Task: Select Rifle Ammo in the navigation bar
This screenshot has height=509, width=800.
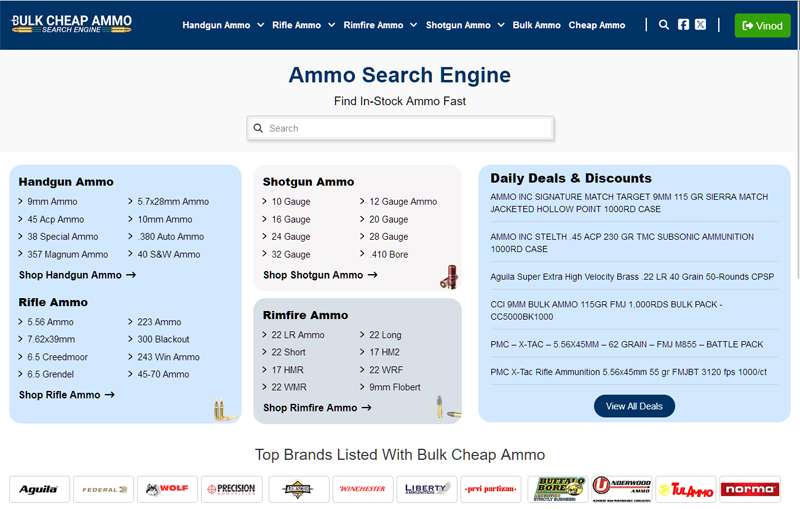Action: tap(296, 25)
